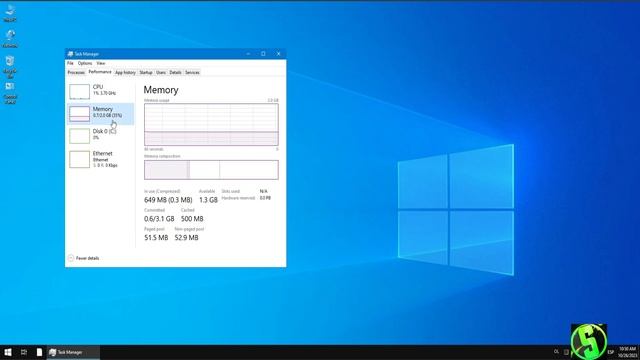Click the Windows Start button
640x360 pixels.
tap(8, 352)
